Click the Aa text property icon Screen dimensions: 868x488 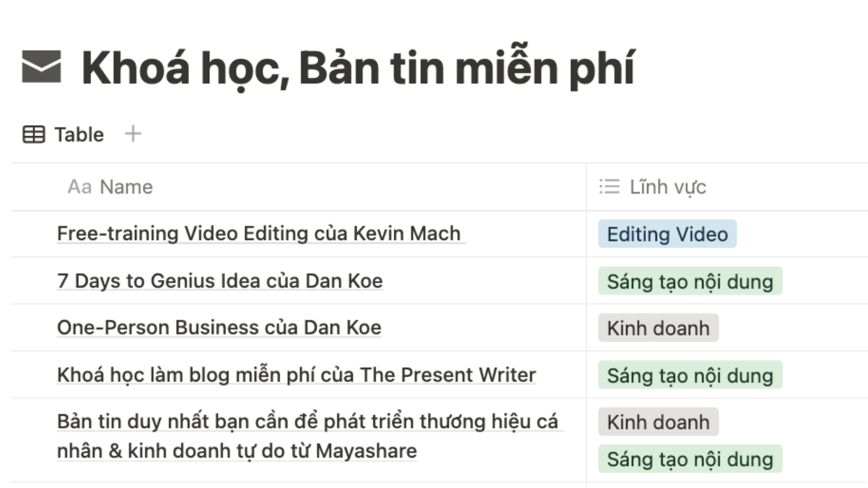(80, 187)
